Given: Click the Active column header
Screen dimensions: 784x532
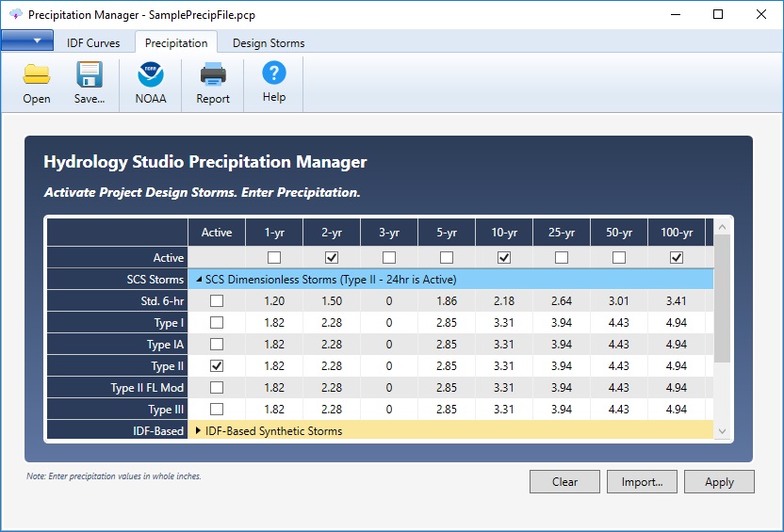Looking at the screenshot, I should point(217,233).
